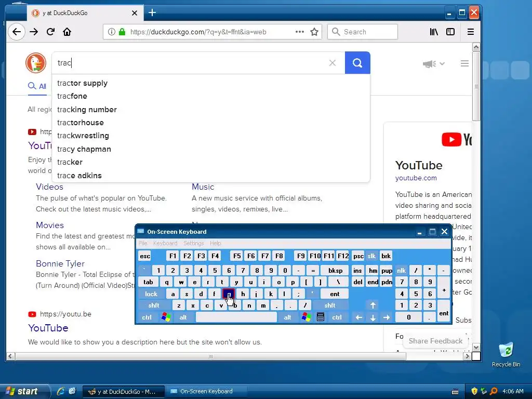This screenshot has width=532, height=399.
Task: Toggle slk key on On-Screen Keyboard
Action: click(371, 256)
